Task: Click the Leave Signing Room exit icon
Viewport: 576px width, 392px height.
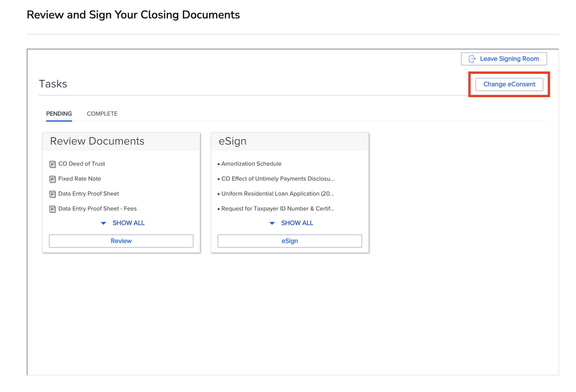Action: coord(472,59)
